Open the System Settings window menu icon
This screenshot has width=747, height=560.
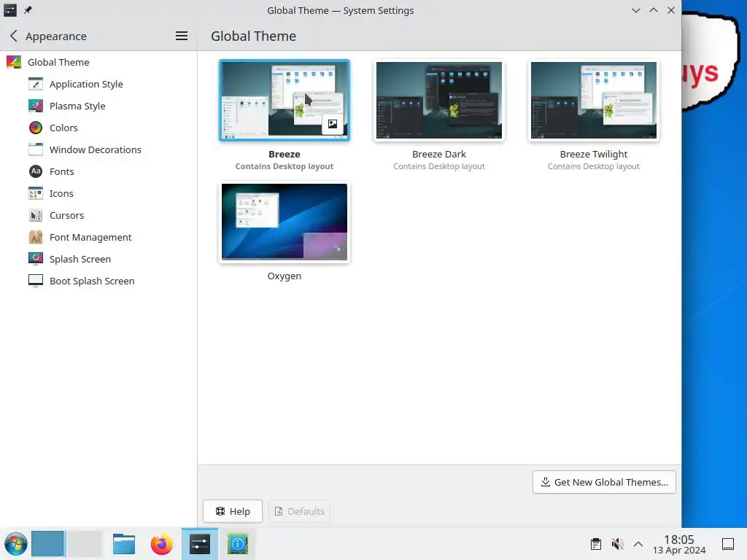pos(10,10)
